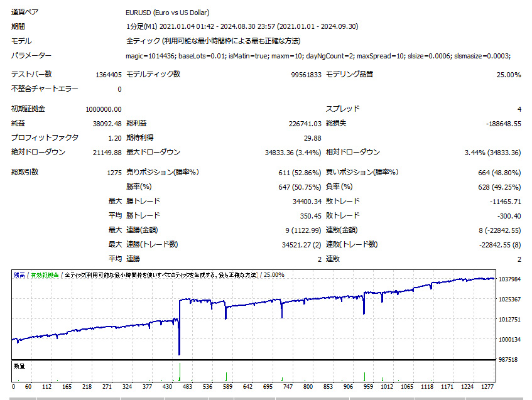
Task: Click the chart's 1025367 y-axis label
Action: tap(509, 300)
